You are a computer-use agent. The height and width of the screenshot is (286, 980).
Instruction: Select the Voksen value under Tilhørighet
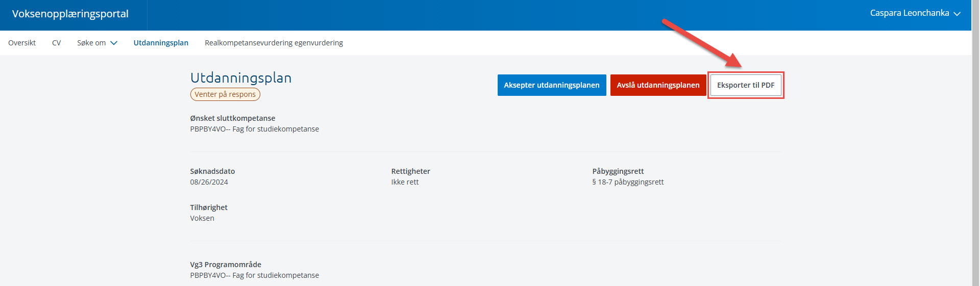tap(202, 218)
